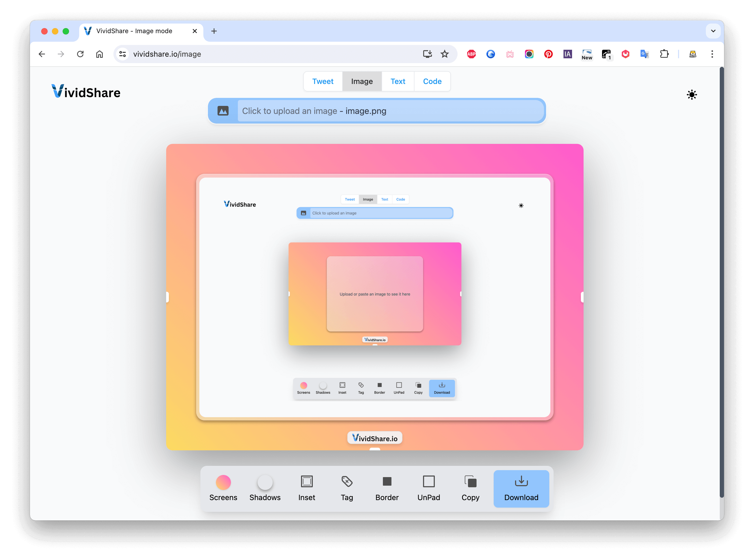Click the VividShare logo at top left
The height and width of the screenshot is (560, 754).
click(86, 92)
